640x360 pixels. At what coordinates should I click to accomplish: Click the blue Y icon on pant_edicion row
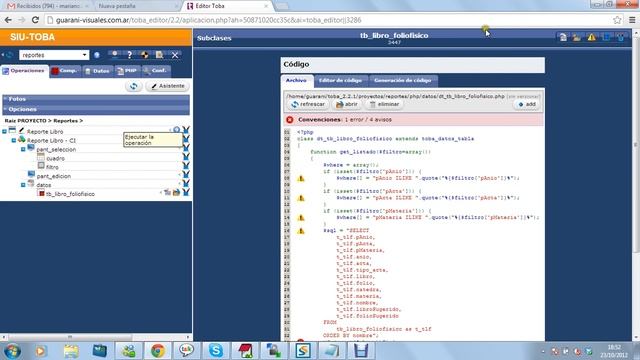click(186, 174)
